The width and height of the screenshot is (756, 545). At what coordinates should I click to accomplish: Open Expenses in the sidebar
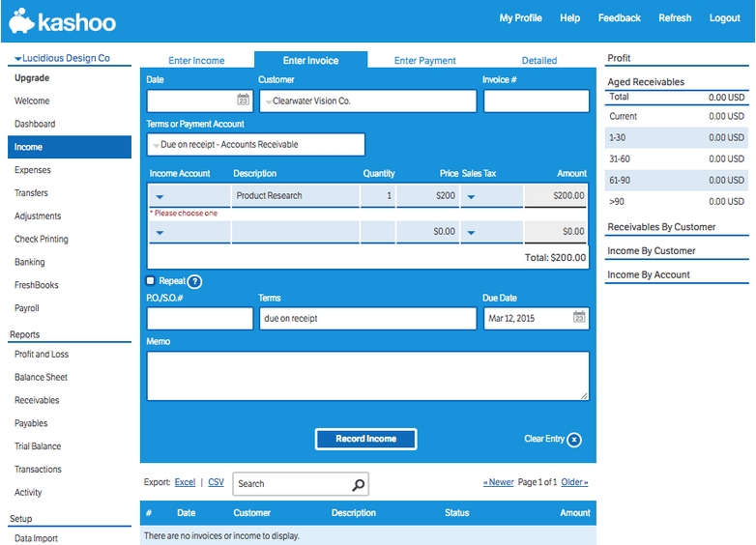pos(32,170)
